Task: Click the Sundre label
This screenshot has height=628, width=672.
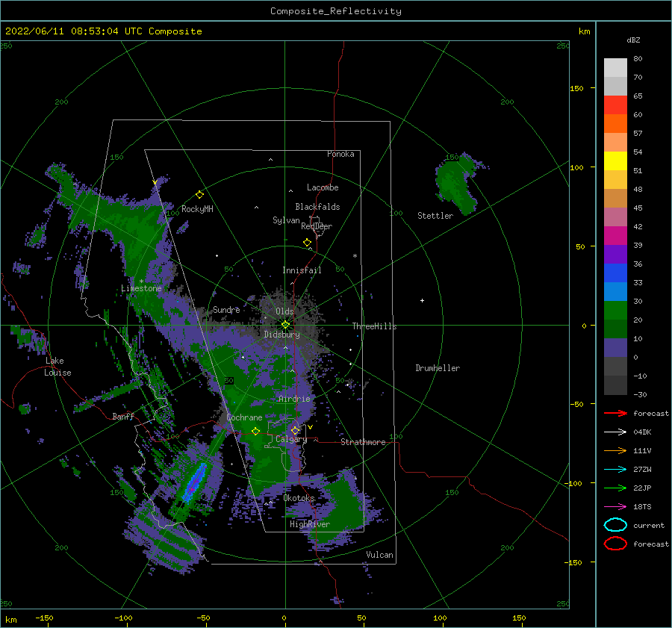Action: point(226,309)
